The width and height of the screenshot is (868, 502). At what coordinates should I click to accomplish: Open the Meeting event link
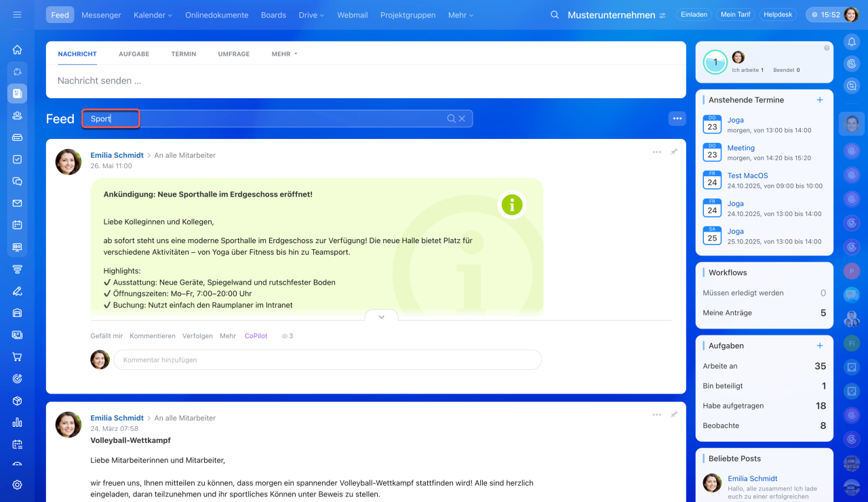coord(741,148)
